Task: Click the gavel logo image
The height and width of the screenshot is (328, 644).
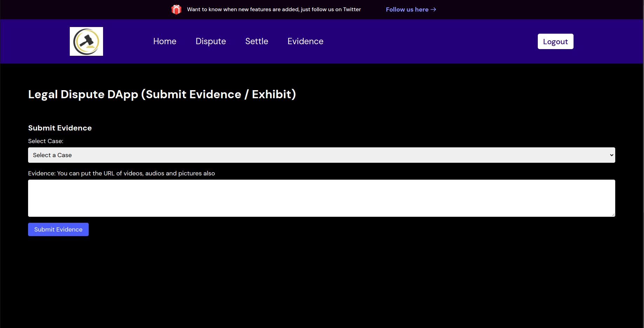Action: click(86, 41)
